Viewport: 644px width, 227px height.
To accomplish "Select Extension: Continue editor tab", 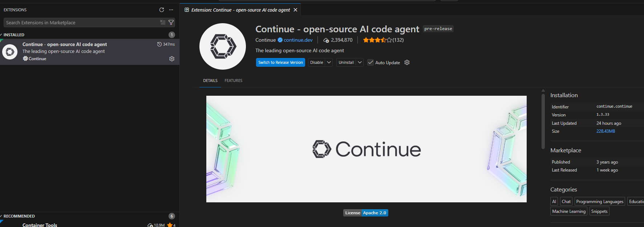I will coord(240,10).
